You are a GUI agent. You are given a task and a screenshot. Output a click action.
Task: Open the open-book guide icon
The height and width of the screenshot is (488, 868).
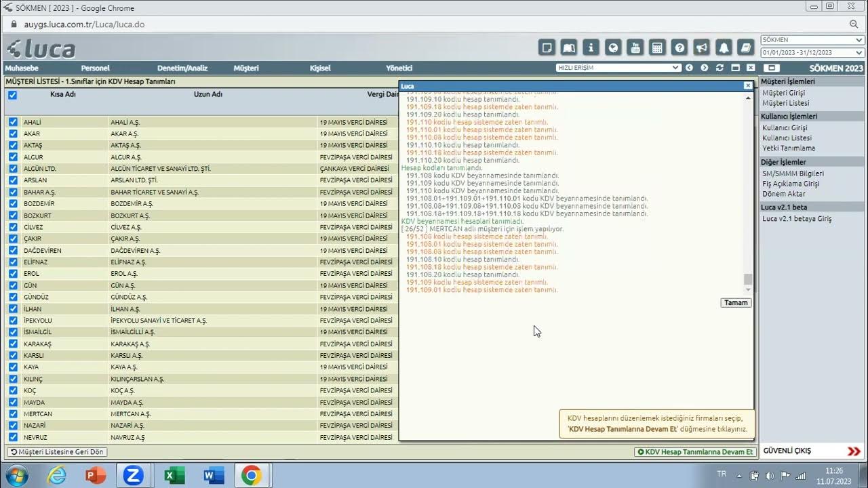tap(569, 47)
